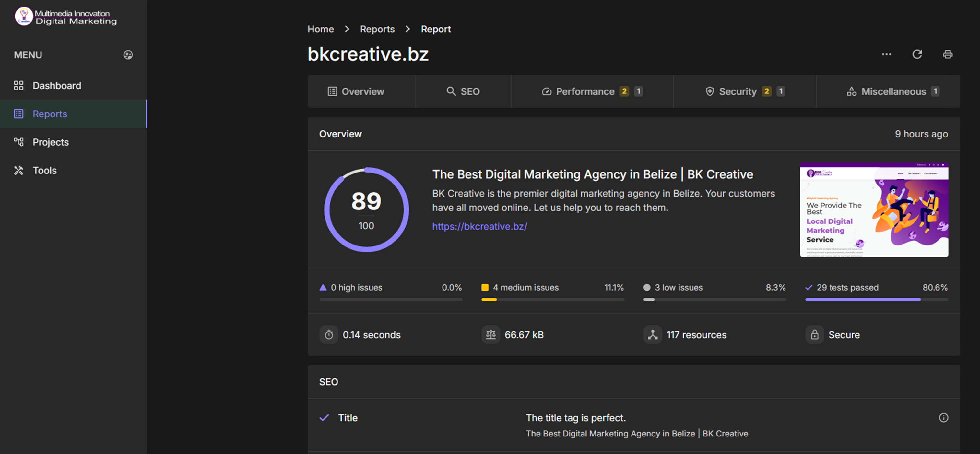Open the https://bkcreative.bz/ link

[479, 226]
